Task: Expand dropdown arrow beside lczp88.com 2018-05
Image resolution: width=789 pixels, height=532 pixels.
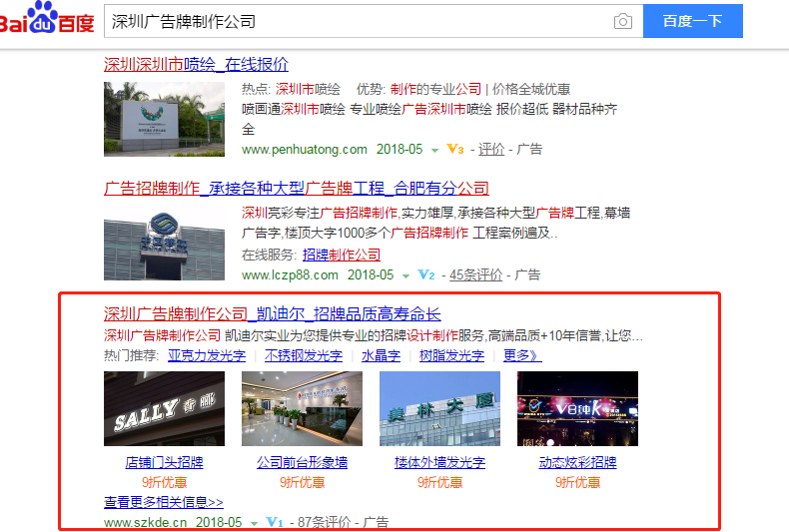Action: pyautogui.click(x=405, y=276)
